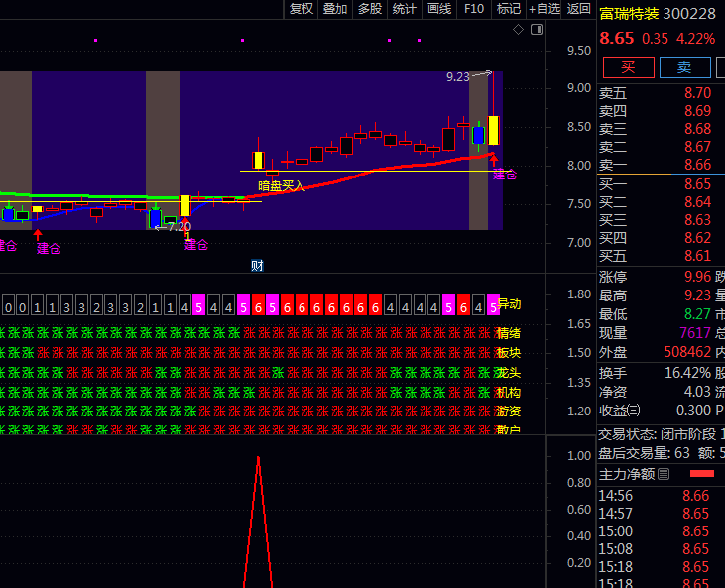Click the red 主力净额 color bar

(x=702, y=473)
